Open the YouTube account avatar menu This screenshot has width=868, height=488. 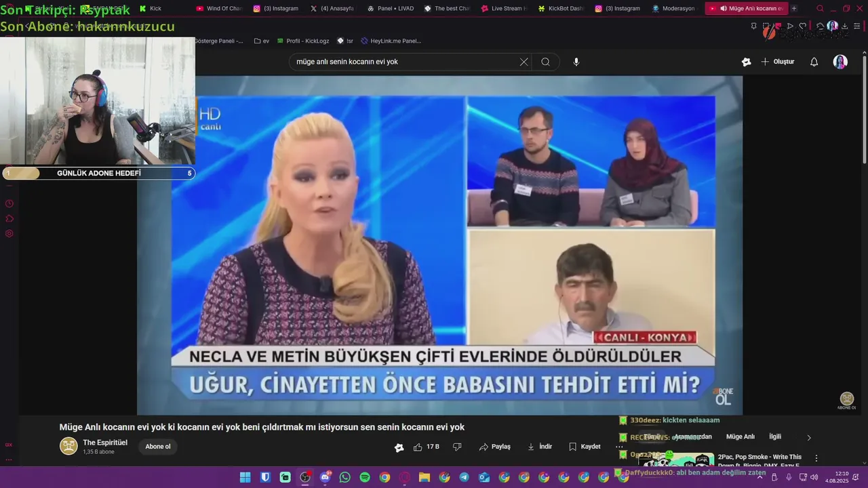point(840,62)
